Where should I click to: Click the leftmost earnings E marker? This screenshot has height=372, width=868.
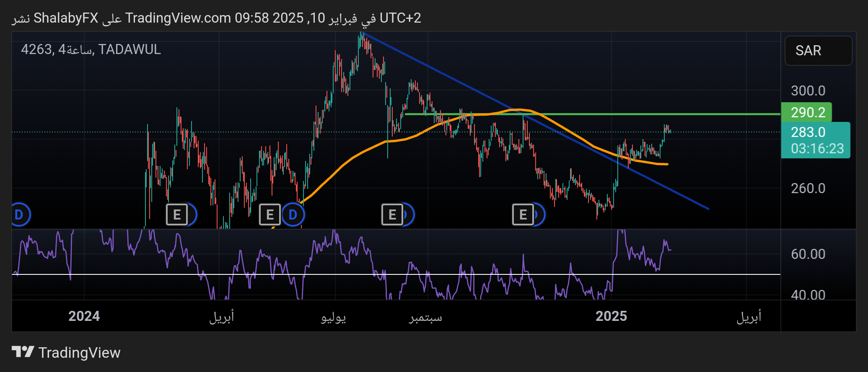[x=176, y=214]
